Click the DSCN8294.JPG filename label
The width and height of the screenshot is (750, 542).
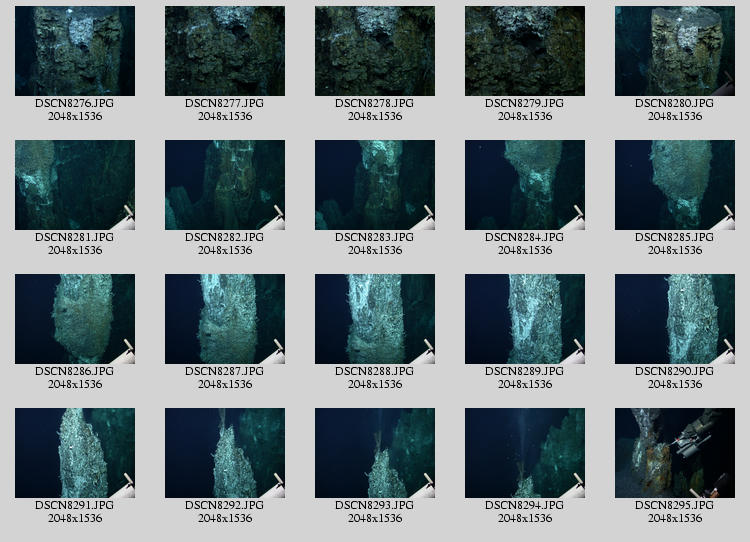point(525,505)
